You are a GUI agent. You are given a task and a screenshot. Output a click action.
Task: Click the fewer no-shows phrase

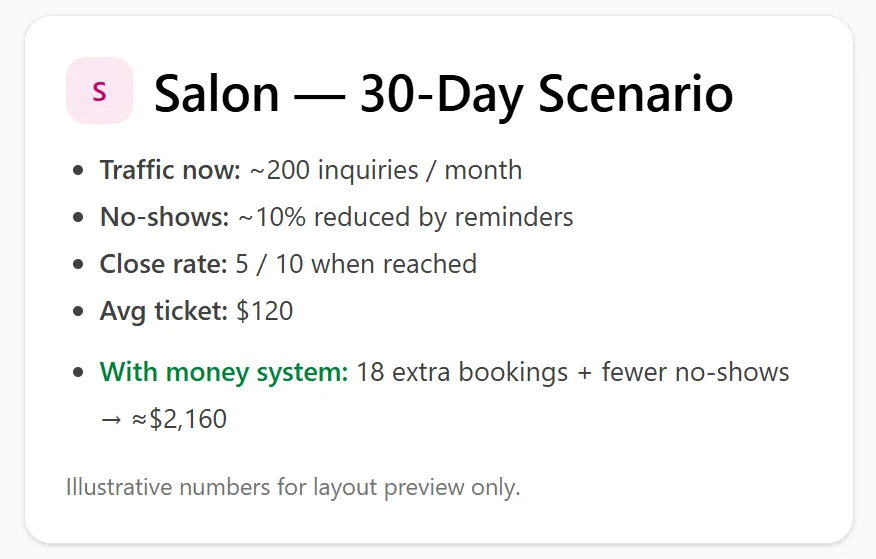pyautogui.click(x=696, y=372)
